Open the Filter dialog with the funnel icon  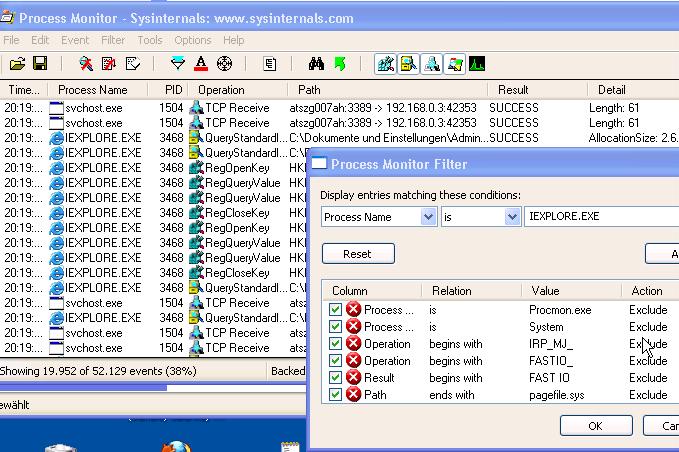(x=178, y=64)
